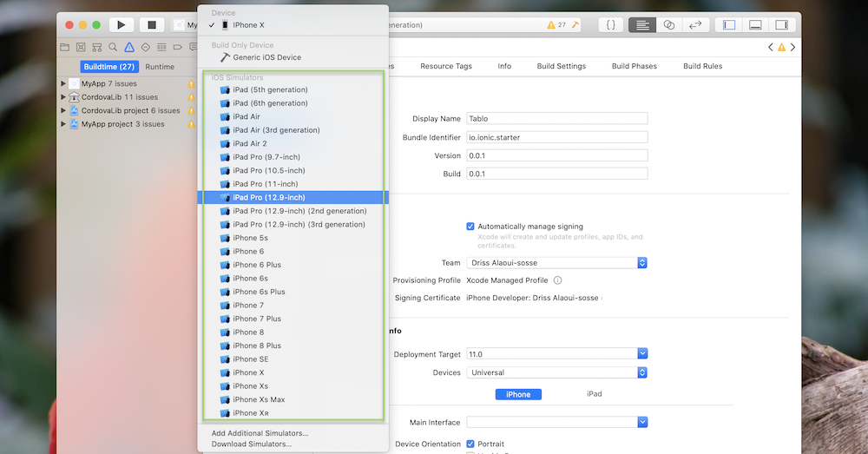Screen dimensions: 868x454
Task: Select the iPad segment button
Action: point(594,393)
